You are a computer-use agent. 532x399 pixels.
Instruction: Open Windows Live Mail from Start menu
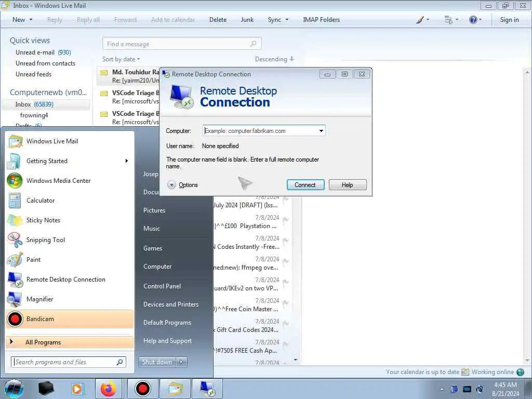pyautogui.click(x=70, y=141)
